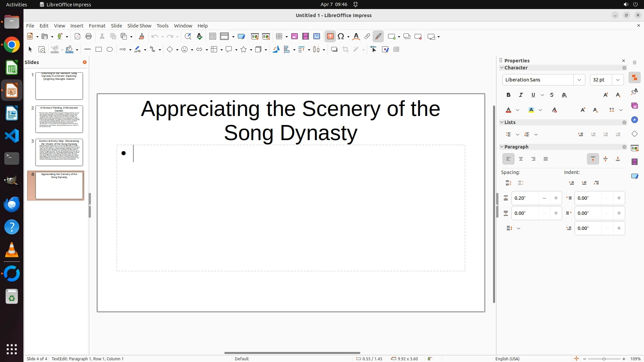
Task: Toggle Bold in Character panel
Action: click(x=508, y=95)
